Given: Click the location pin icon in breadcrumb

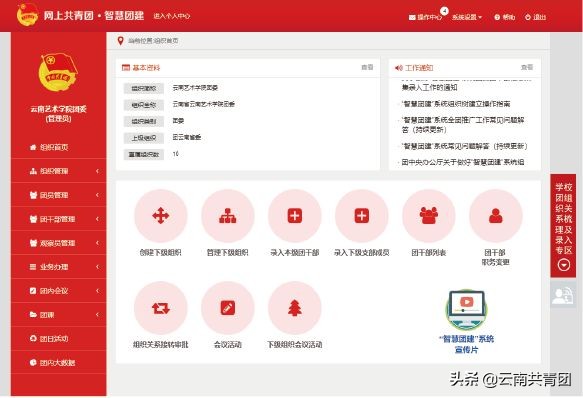Looking at the screenshot, I should click(x=120, y=41).
